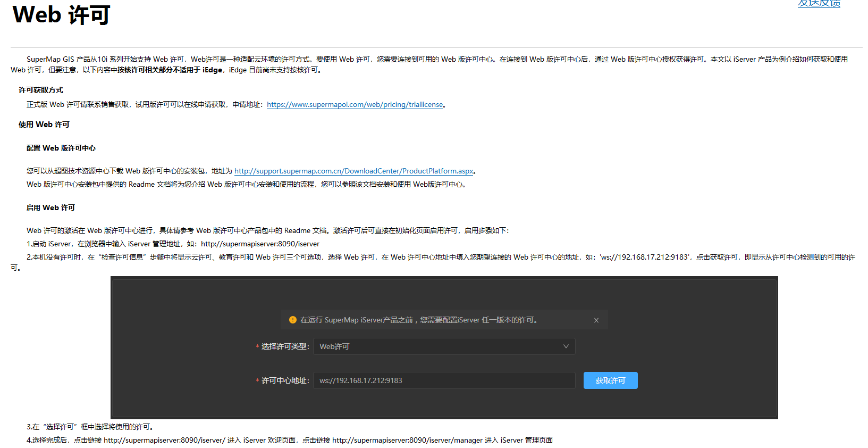Screen dimensions: 868x448
Task: Click the step 3 line about 选择许可
Action: pyautogui.click(x=91, y=427)
